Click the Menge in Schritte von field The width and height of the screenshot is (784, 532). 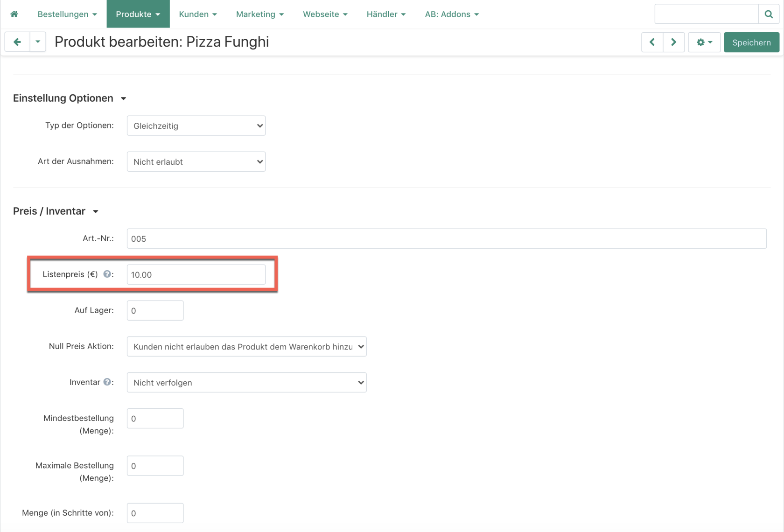click(155, 513)
